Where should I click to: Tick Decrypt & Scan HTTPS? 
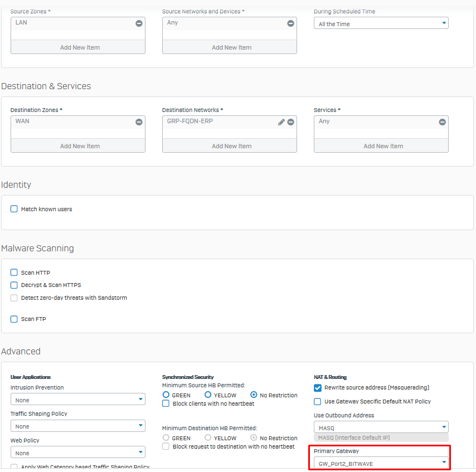[x=14, y=285]
